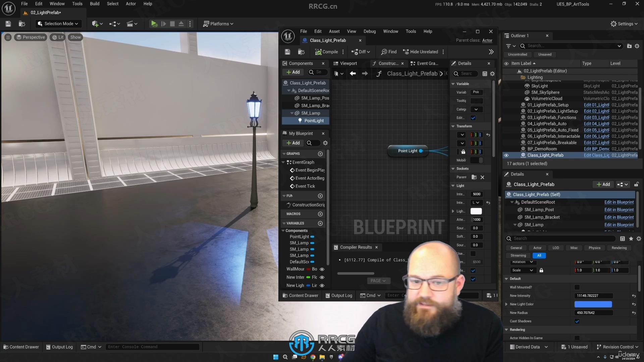
Task: Toggle Class_Light_Prefab visibility eye in Outliner
Action: 506,155
